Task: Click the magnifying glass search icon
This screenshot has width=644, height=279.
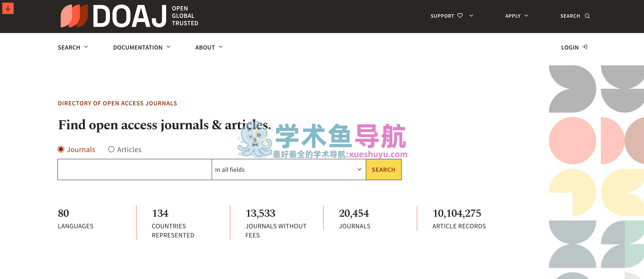Action: (x=587, y=16)
